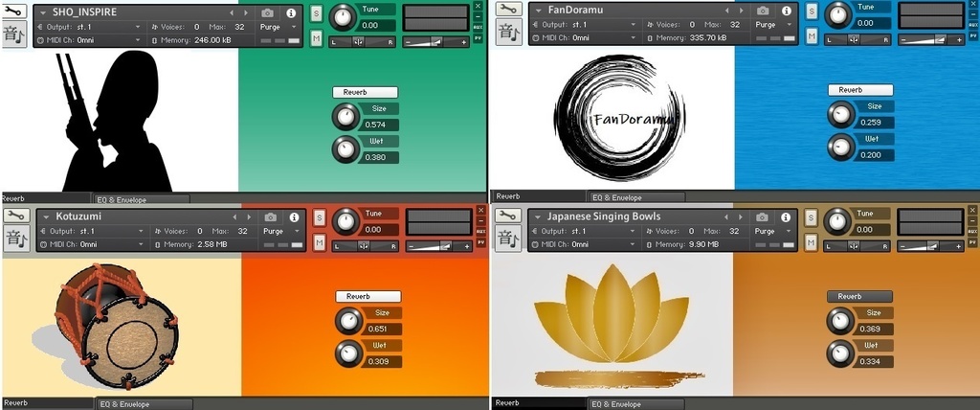Open wrench edit mode for FanDoramu
The width and height of the screenshot is (980, 410).
point(509,9)
